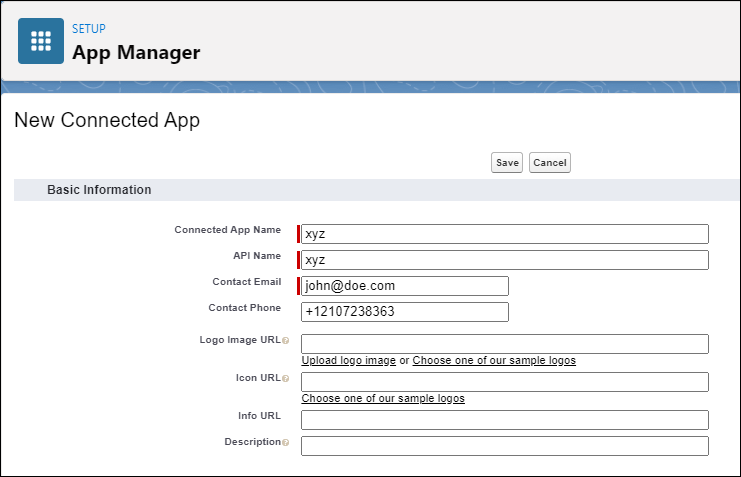The image size is (741, 477).
Task: Click the App Manager grid icon
Action: [41, 41]
